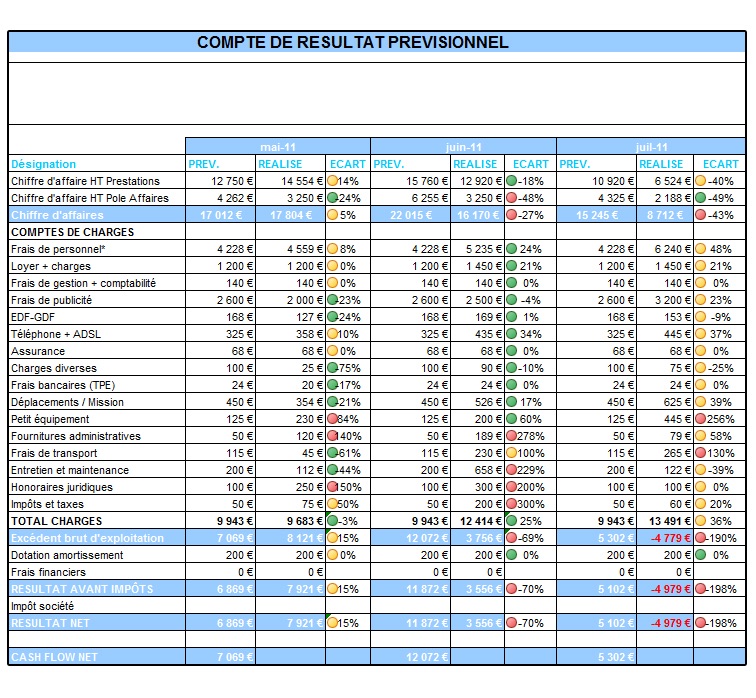Select the cell showing 15 760 €
Viewport: 756px width, 698px height.
410,181
